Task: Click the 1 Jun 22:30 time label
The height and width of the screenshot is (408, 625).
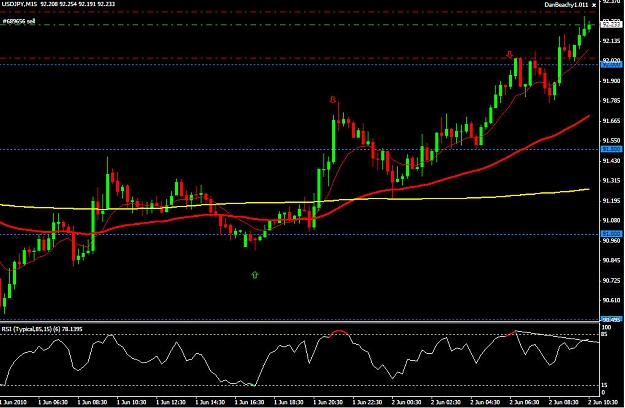Action: 367,402
